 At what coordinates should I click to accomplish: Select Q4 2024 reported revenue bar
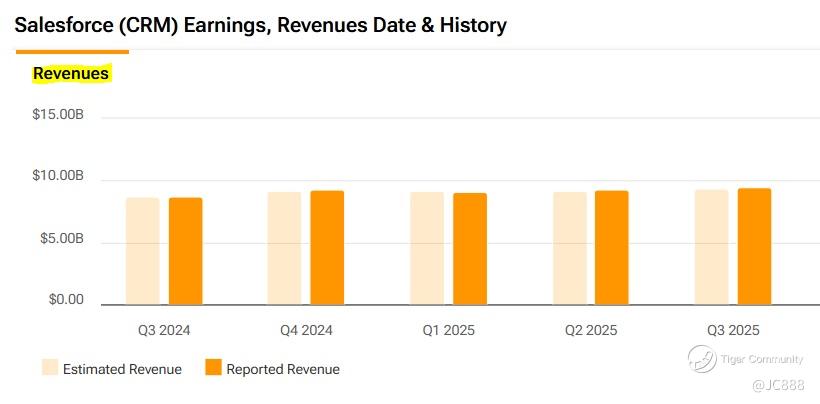click(x=327, y=248)
